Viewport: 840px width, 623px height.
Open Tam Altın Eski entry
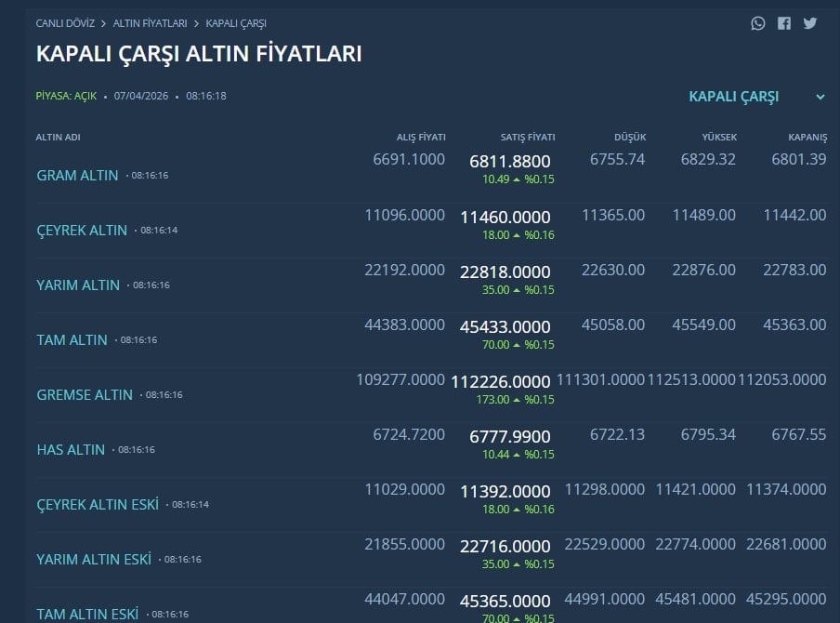pos(87,614)
